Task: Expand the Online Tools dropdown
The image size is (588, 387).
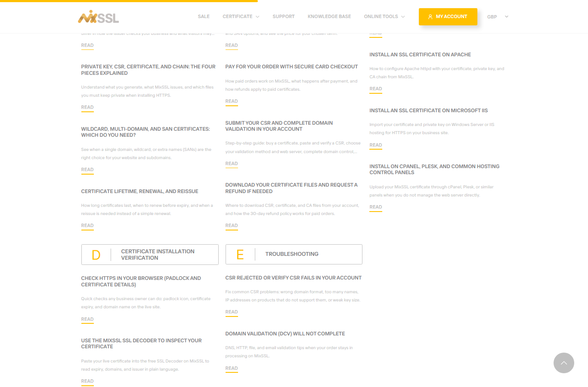Action: (x=384, y=16)
